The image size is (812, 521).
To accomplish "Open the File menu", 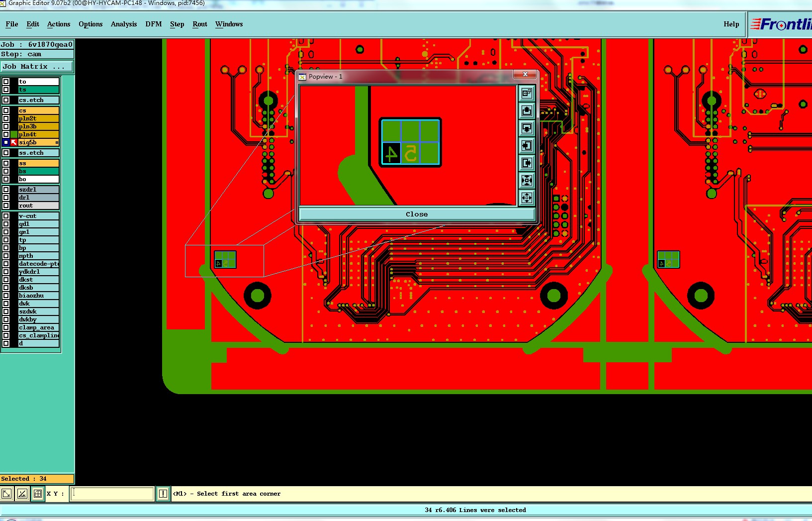I will click(x=12, y=24).
